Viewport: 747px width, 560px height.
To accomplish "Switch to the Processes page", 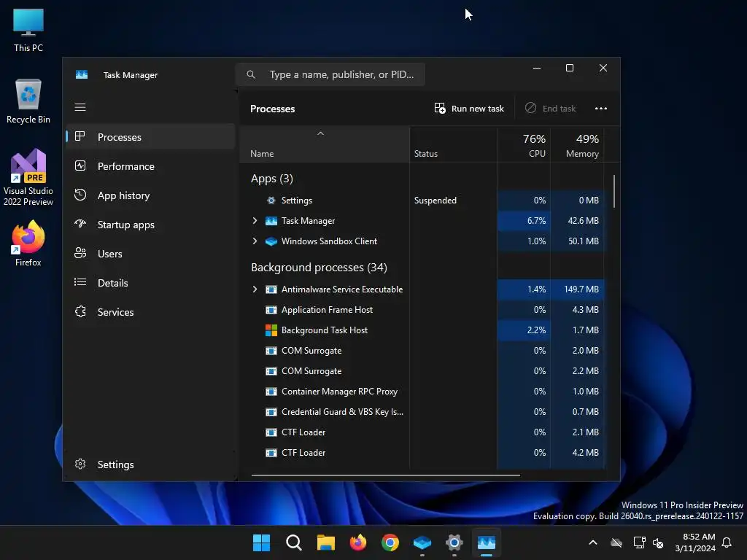I will click(x=150, y=136).
